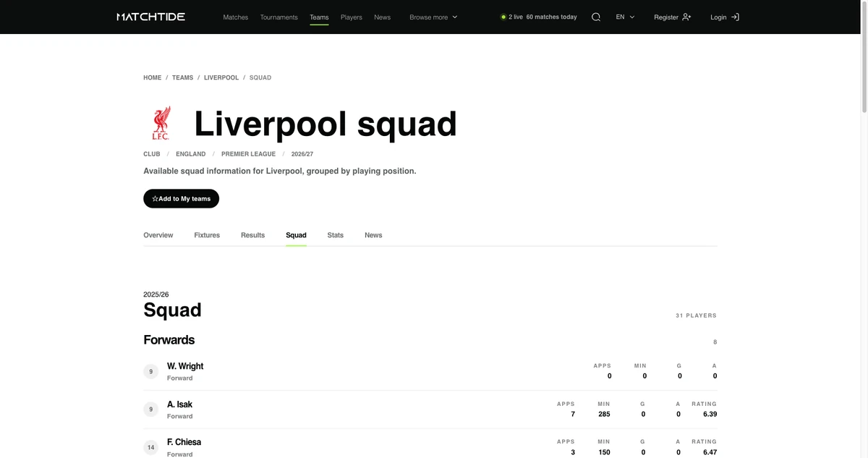
Task: Switch to the Overview tab
Action: click(158, 235)
